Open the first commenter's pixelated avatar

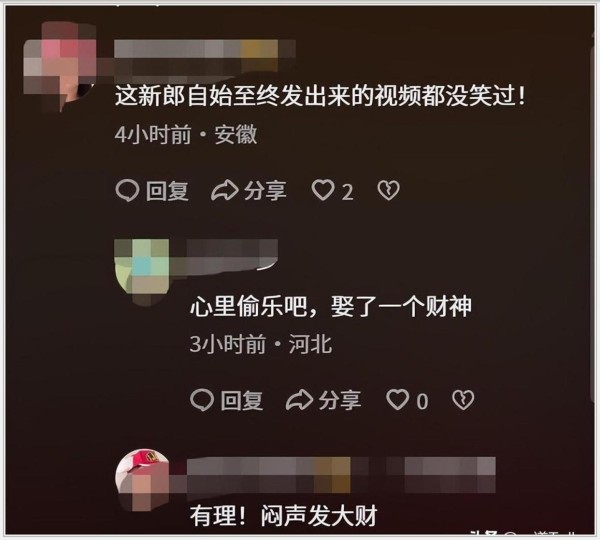point(60,66)
